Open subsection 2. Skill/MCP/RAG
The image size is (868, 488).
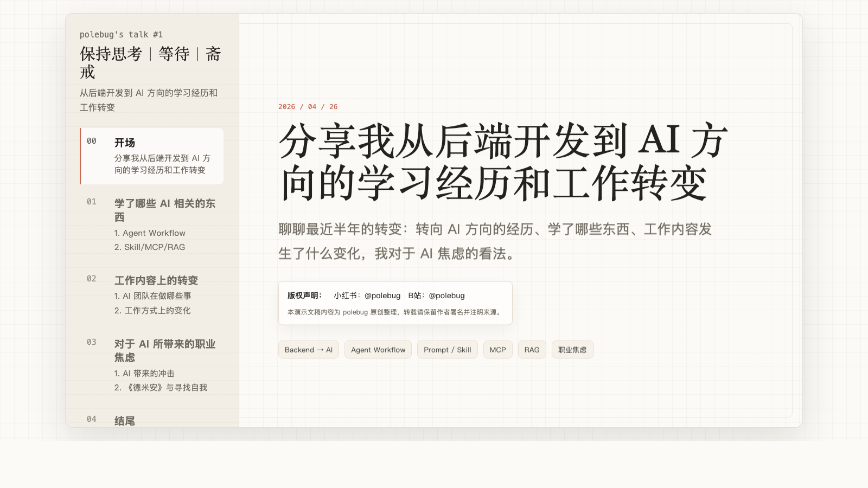[149, 247]
